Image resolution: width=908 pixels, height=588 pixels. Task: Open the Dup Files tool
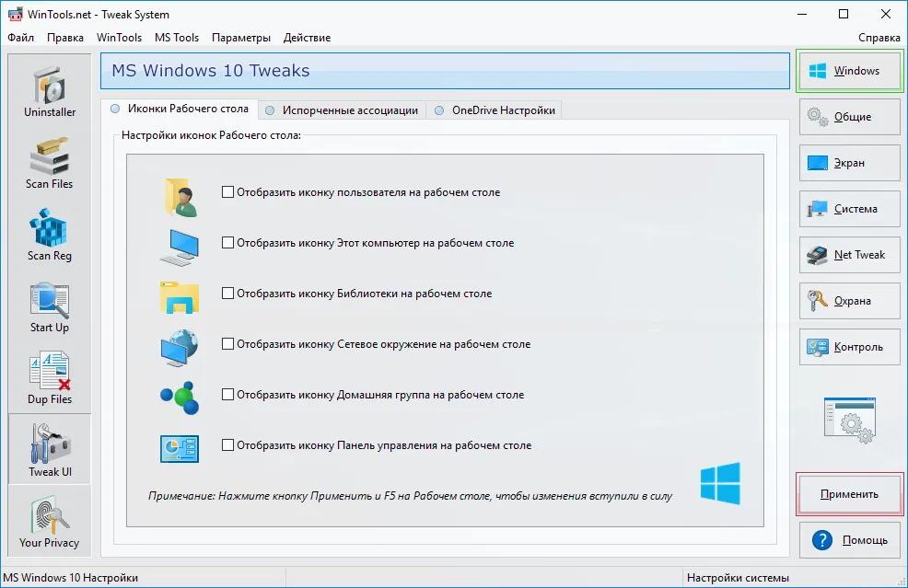[x=50, y=377]
